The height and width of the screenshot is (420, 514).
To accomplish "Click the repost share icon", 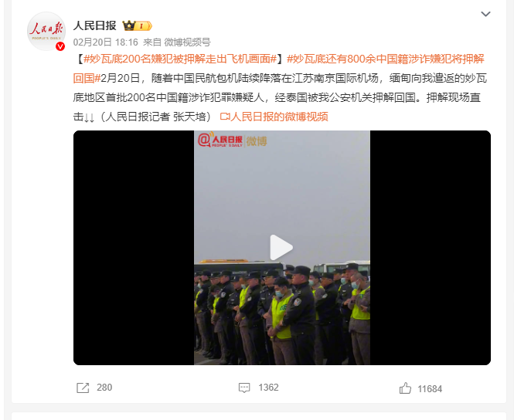I will 83,388.
